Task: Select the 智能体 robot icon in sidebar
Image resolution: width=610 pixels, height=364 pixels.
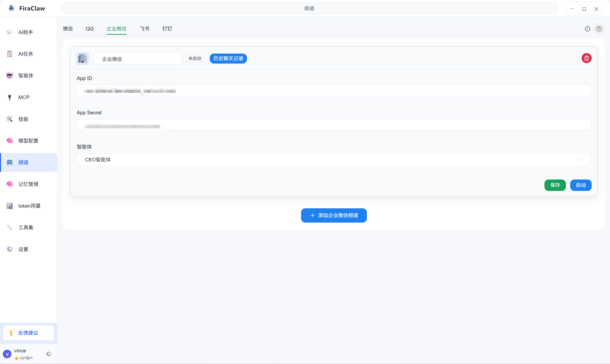Action: tap(10, 75)
